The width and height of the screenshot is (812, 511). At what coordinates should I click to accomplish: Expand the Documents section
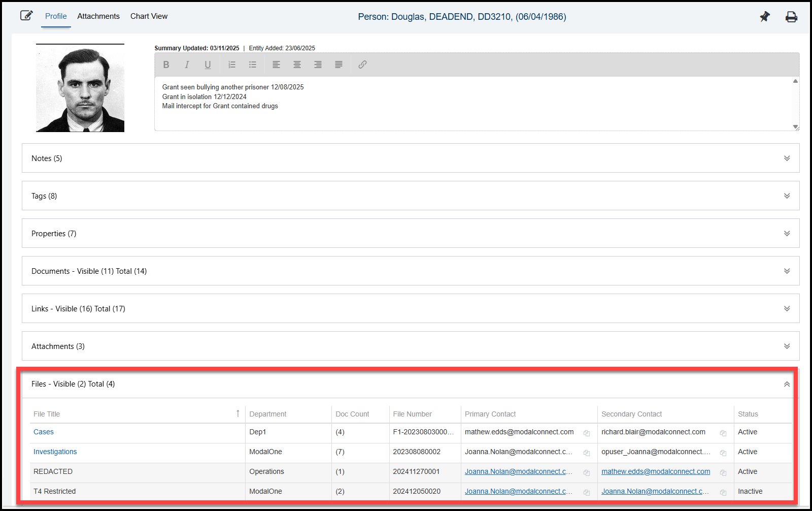pyautogui.click(x=787, y=271)
